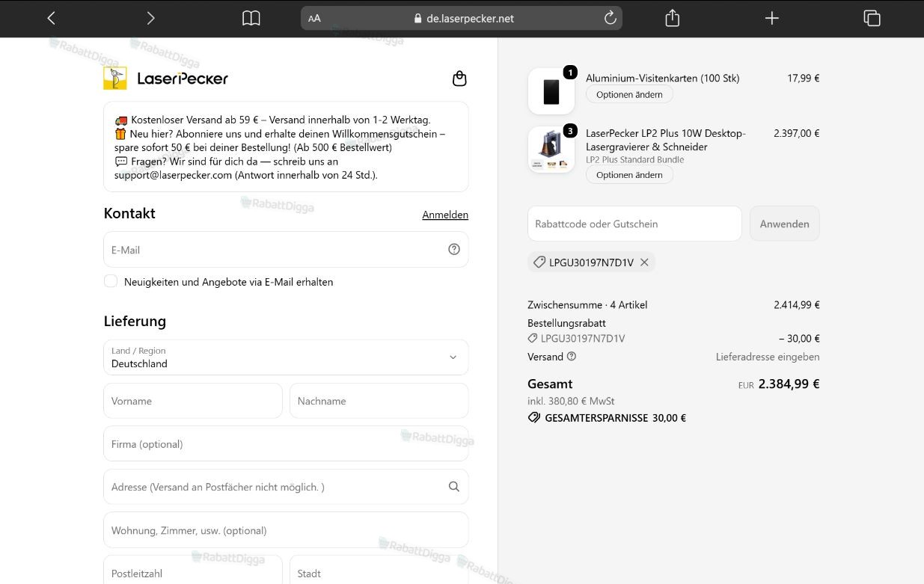
Task: Focus the E-Mail input field
Action: tap(286, 250)
